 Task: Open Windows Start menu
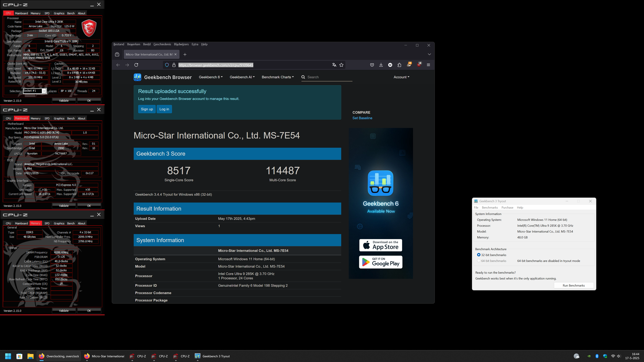(8, 356)
